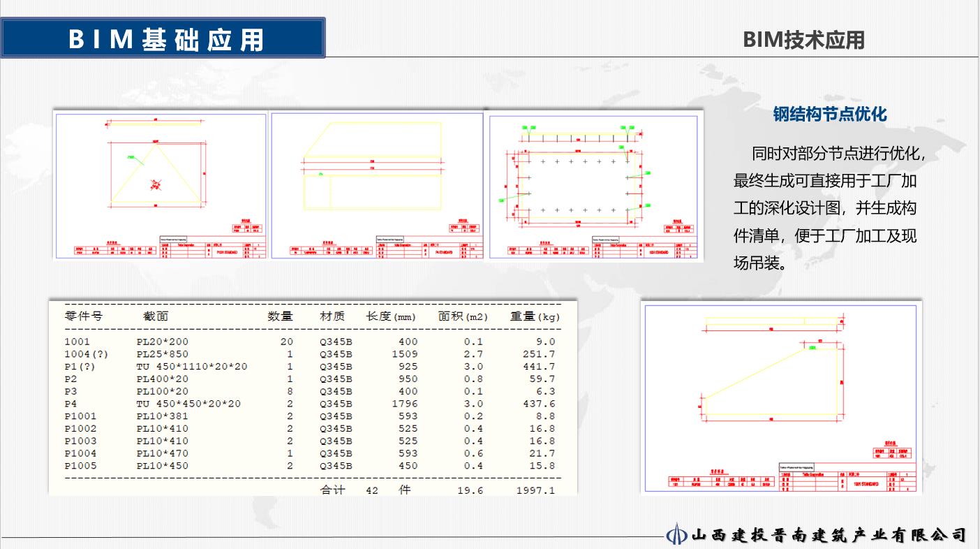Screen dimensions: 980x549
Task: Select the BIM技术应用 heading
Action: click(x=803, y=40)
